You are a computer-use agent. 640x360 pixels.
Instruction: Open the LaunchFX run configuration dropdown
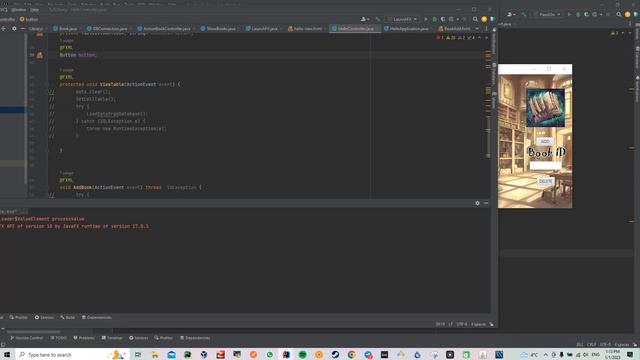pyautogui.click(x=402, y=19)
